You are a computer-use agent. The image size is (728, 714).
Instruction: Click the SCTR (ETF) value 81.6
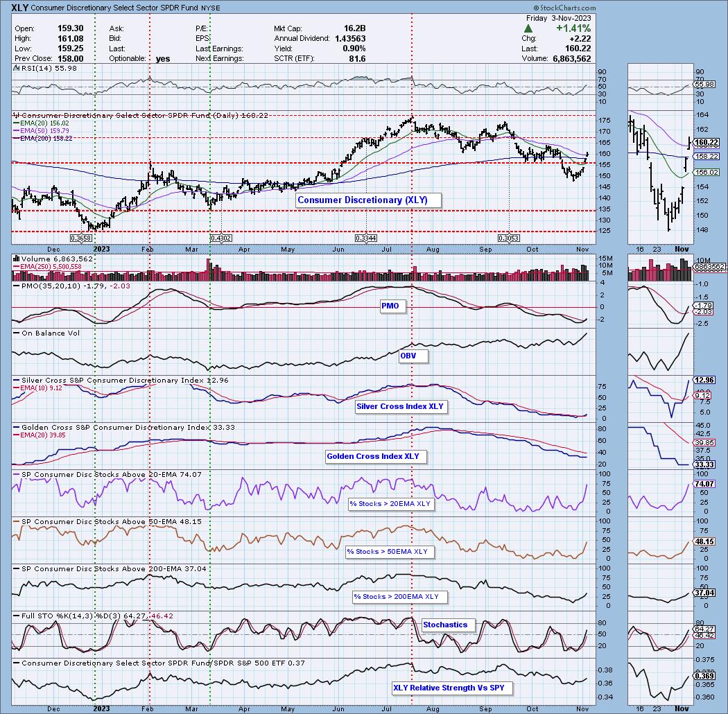[358, 59]
